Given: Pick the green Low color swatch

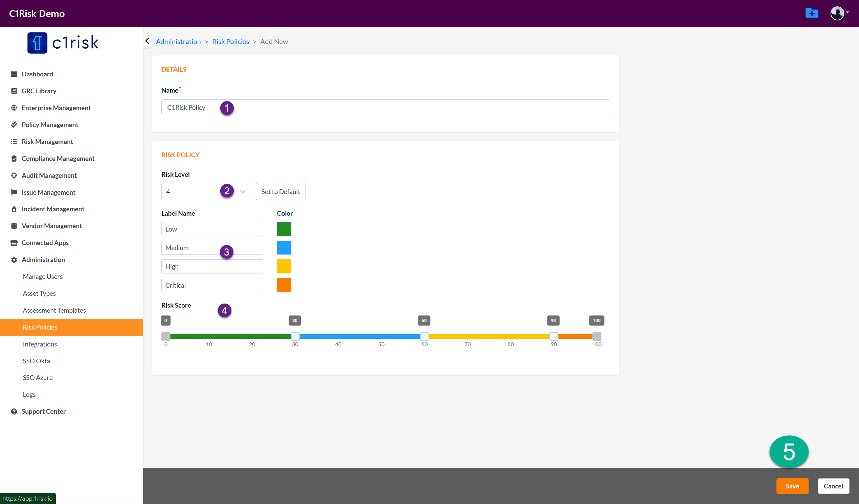Looking at the screenshot, I should click(x=284, y=229).
